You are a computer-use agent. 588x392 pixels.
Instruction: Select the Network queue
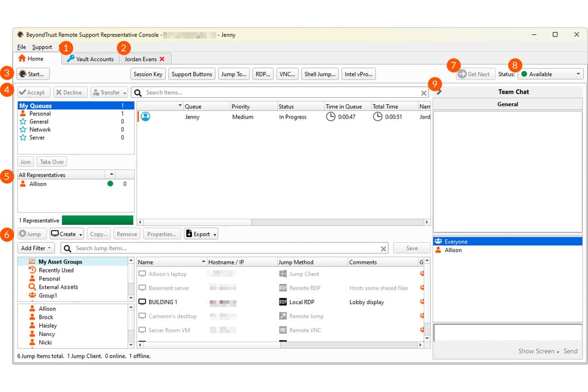[x=75, y=129]
